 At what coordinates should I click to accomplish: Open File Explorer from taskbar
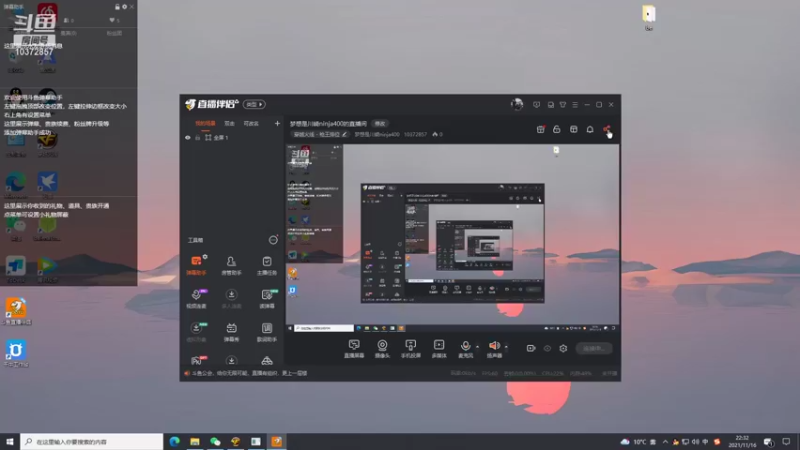point(195,442)
